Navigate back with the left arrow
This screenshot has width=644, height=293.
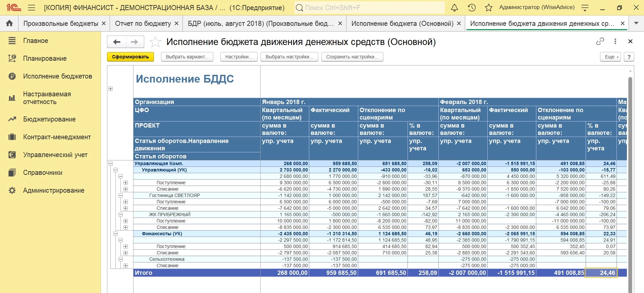[117, 42]
